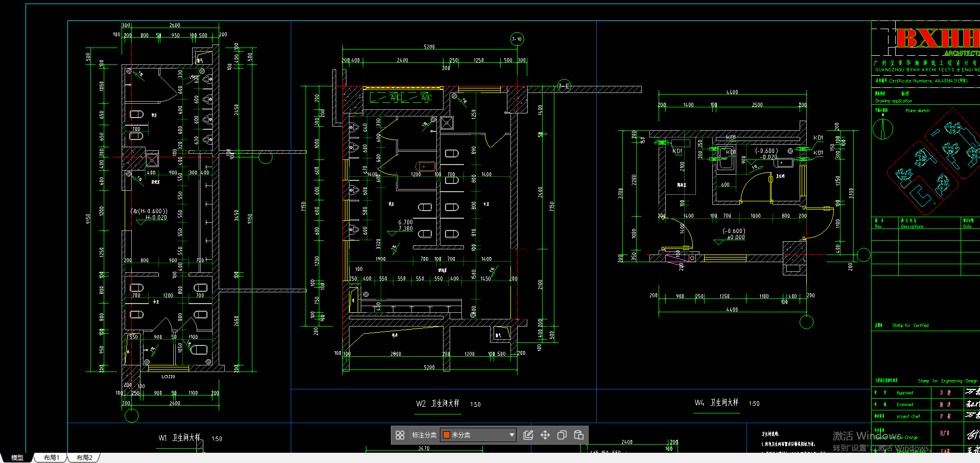Click the 6.700 7.380 elevation mark
Screen dimensions: 980x463
click(406, 225)
